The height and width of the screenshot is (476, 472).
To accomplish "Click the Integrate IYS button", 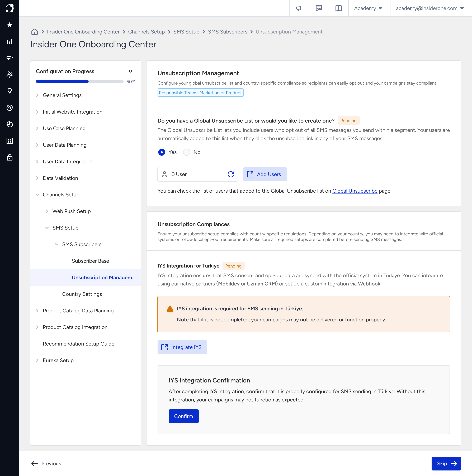I will tap(182, 347).
